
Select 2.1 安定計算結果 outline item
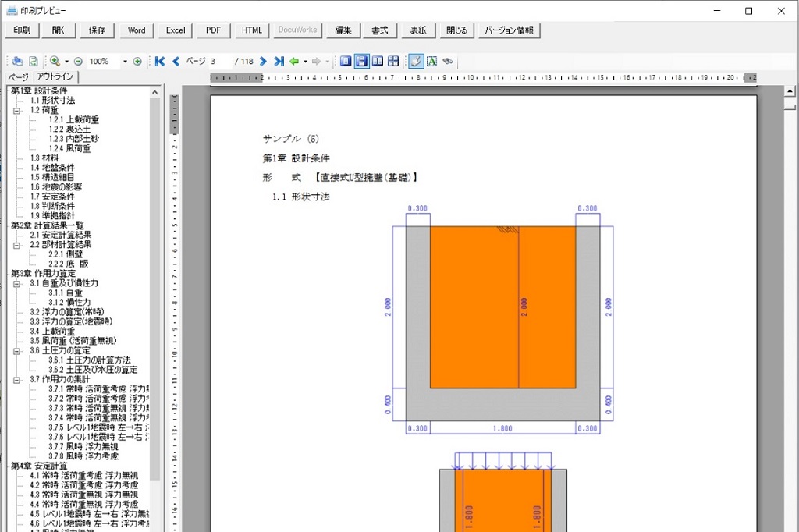click(x=61, y=235)
